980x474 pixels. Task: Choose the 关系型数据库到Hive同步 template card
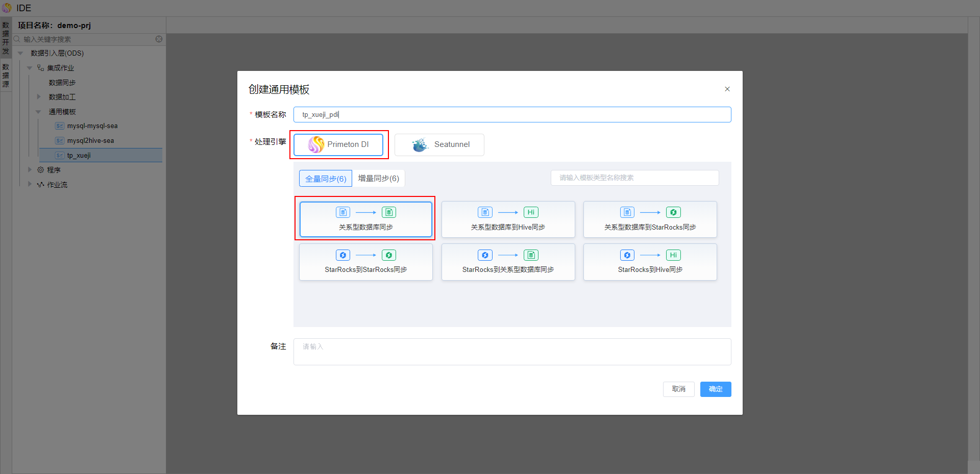pos(508,219)
